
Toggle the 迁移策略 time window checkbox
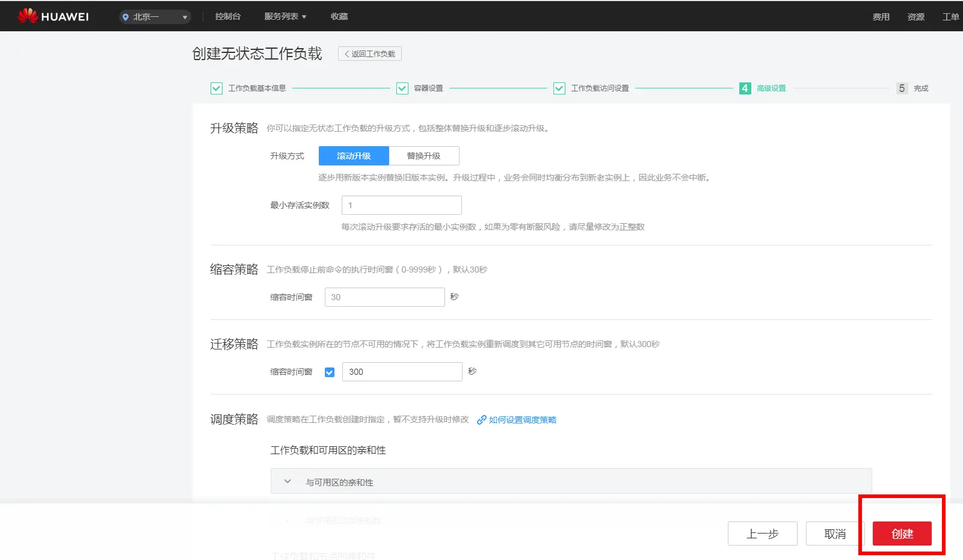(330, 372)
